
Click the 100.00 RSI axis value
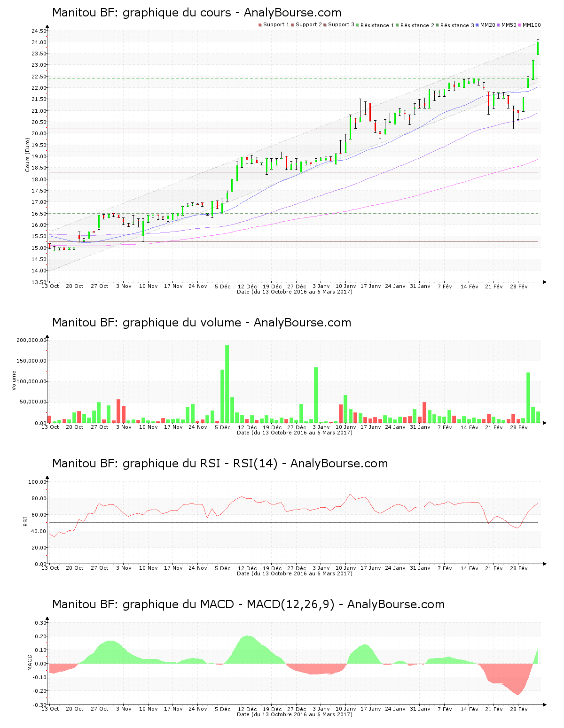(x=38, y=482)
